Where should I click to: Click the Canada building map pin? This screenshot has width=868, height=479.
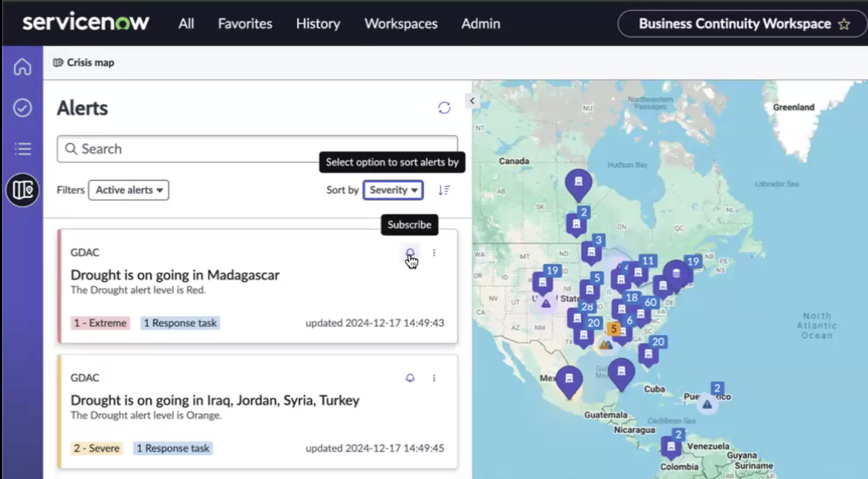point(578,183)
